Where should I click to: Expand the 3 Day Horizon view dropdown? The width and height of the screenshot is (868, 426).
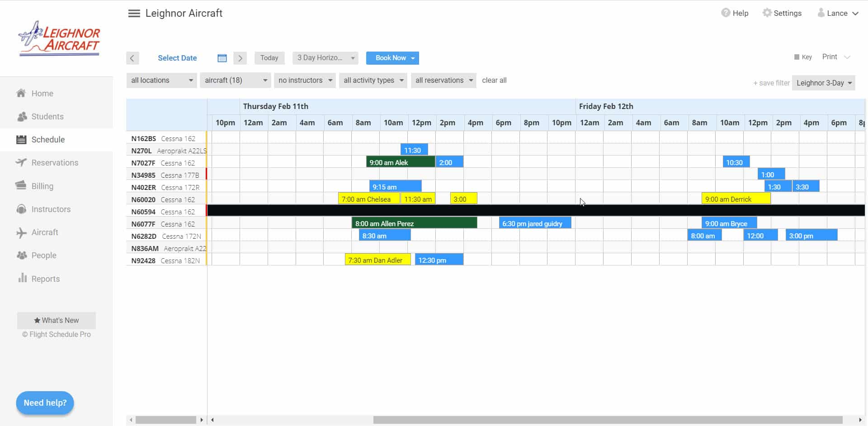click(x=325, y=58)
